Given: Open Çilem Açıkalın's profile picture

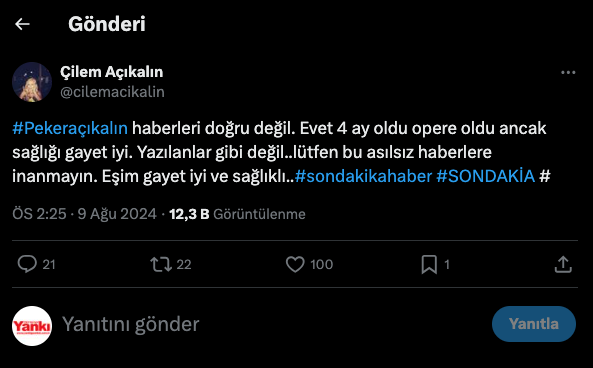Looking at the screenshot, I should pos(32,82).
